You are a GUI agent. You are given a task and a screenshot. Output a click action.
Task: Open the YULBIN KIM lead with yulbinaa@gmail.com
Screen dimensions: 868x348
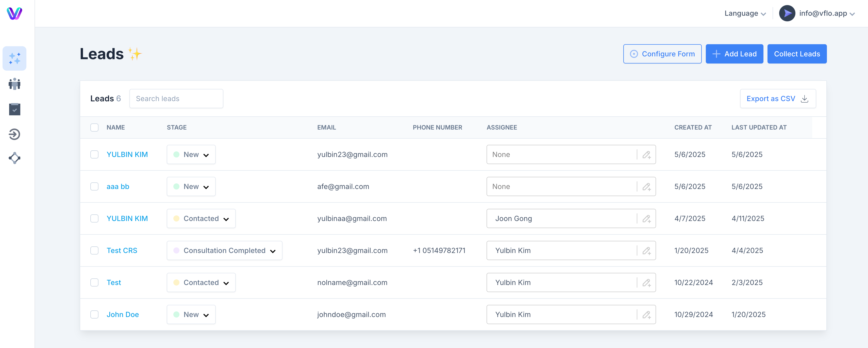tap(127, 218)
